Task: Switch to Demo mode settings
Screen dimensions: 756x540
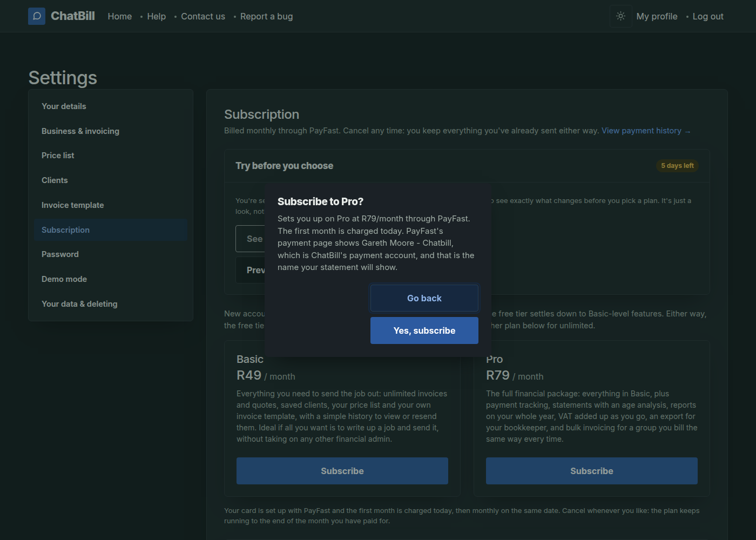Action: tap(111, 279)
